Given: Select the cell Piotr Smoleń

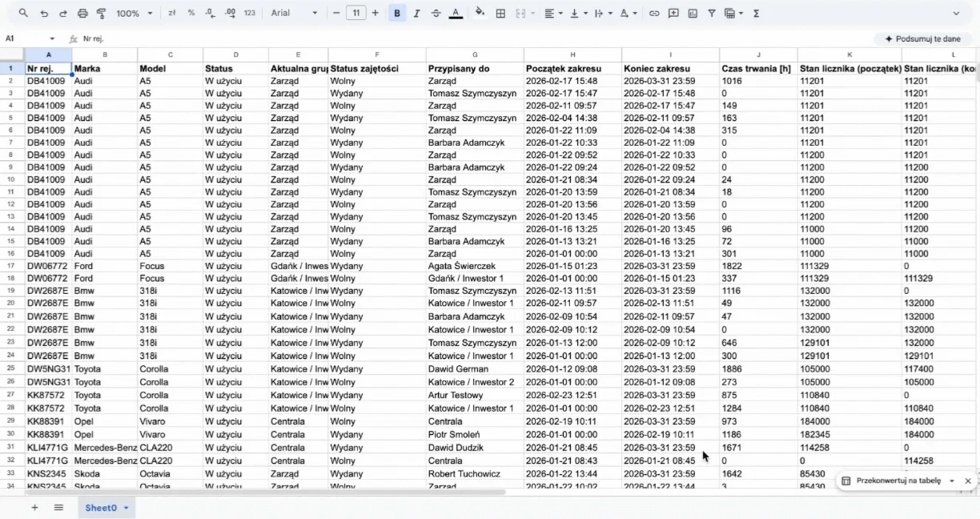Looking at the screenshot, I should (x=475, y=434).
